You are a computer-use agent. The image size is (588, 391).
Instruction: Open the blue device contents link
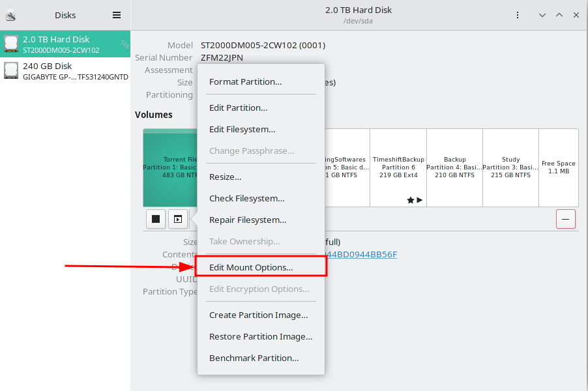[x=365, y=254]
